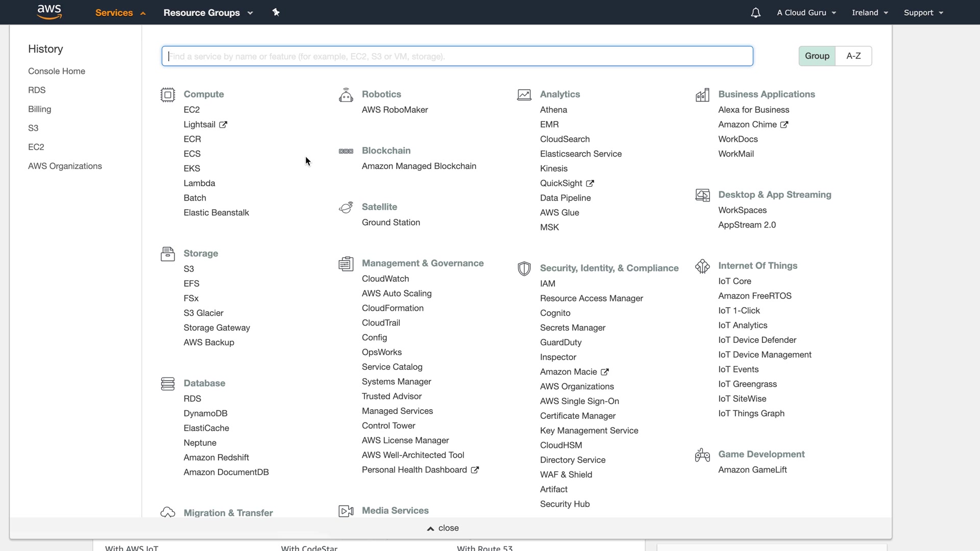Screen dimensions: 980x551
Task: Open the notifications bell icon
Action: point(755,13)
